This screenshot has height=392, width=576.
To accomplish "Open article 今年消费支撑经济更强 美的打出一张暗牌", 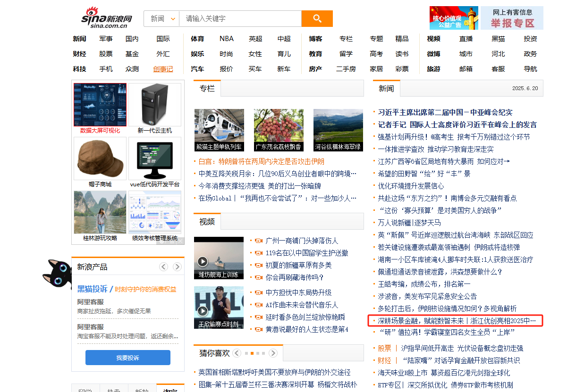I will (x=260, y=186).
